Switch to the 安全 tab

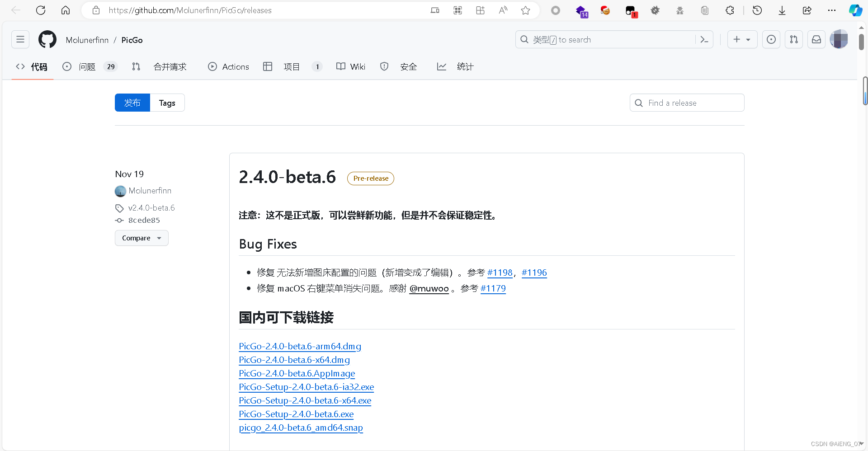pos(399,66)
